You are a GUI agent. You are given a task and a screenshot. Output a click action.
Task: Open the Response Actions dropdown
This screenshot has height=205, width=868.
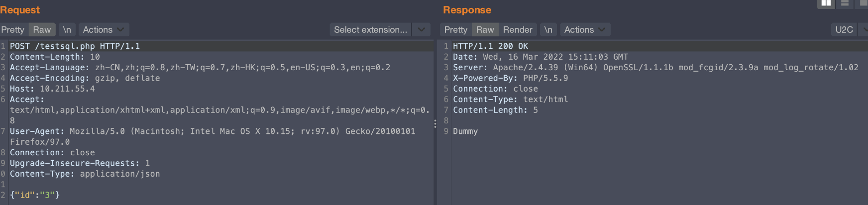585,30
